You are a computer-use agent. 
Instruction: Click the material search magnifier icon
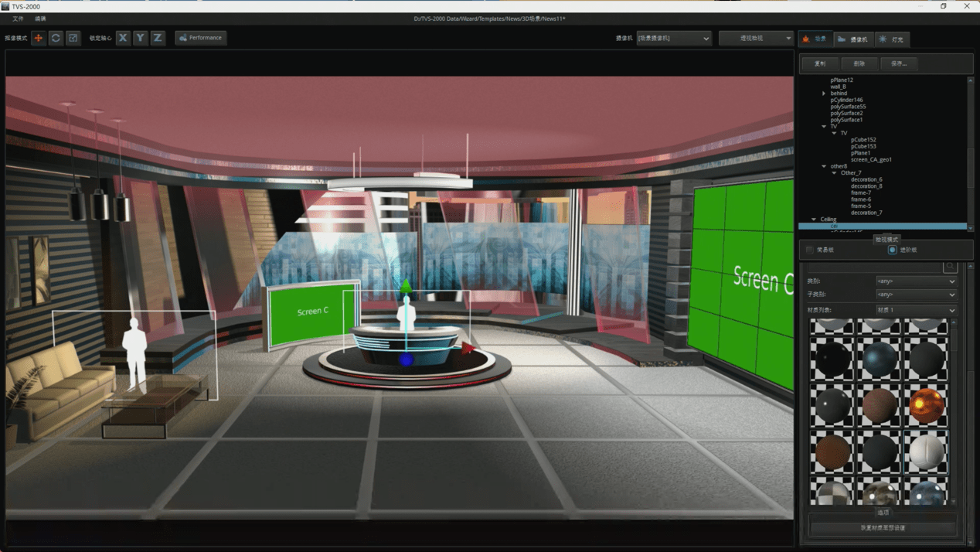coord(950,267)
